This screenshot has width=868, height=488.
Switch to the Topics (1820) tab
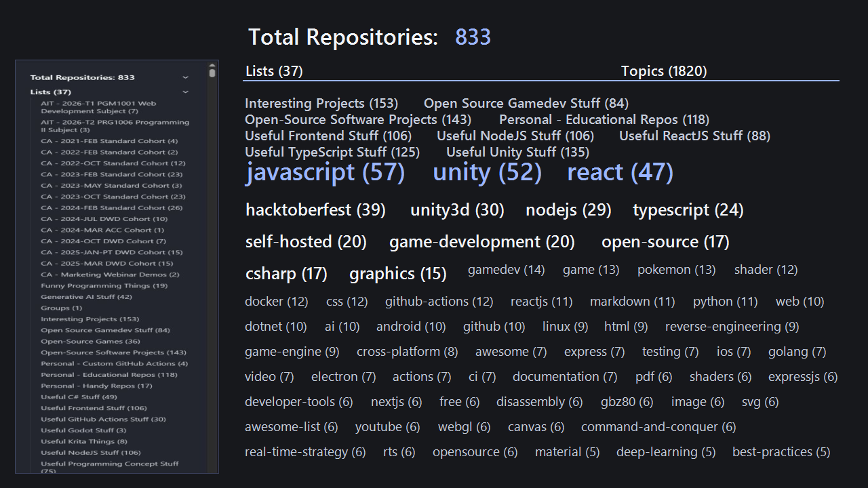pyautogui.click(x=664, y=71)
